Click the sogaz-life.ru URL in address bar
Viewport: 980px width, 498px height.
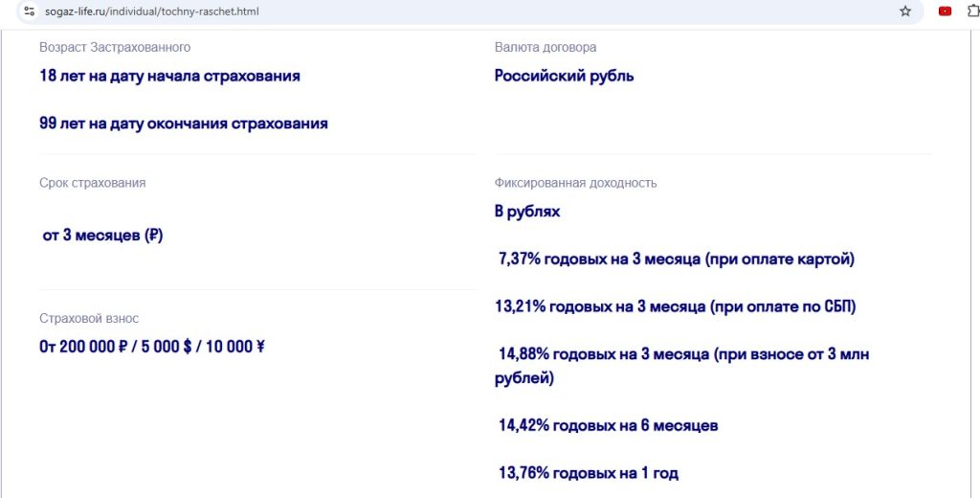(x=152, y=11)
